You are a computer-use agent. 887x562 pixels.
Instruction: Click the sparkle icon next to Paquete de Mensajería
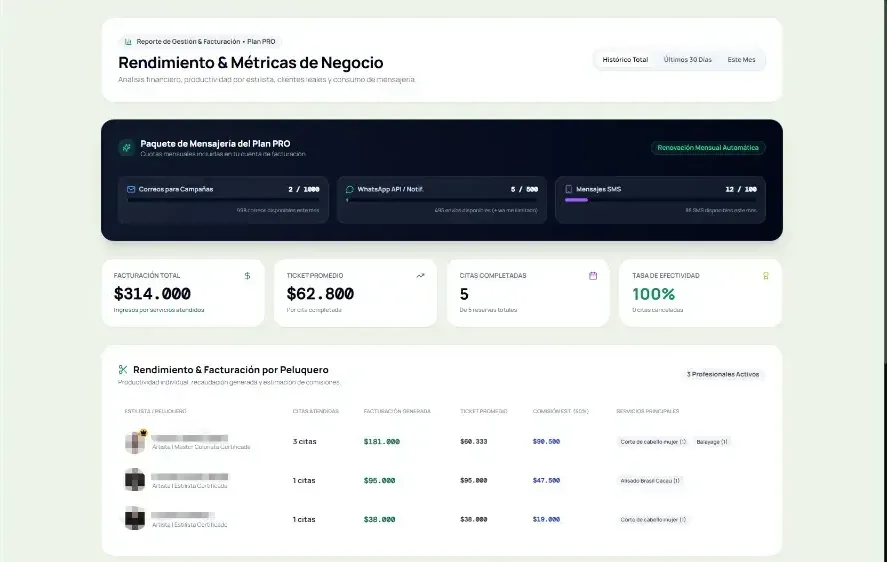pos(127,148)
